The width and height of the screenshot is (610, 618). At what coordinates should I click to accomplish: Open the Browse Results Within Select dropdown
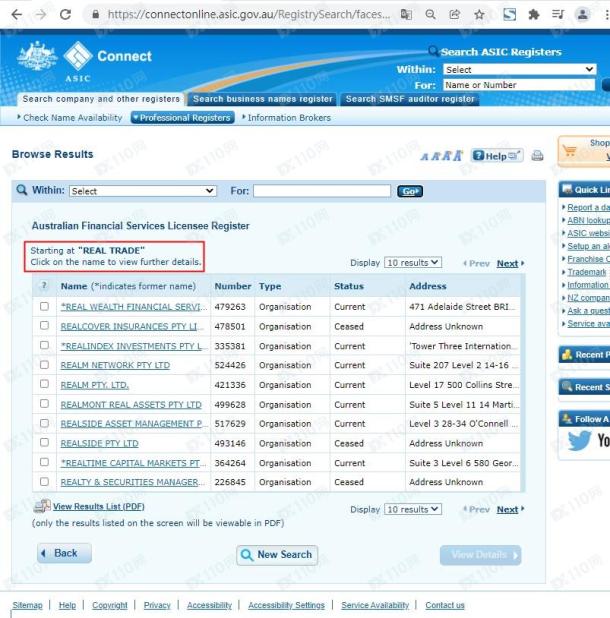pyautogui.click(x=143, y=191)
